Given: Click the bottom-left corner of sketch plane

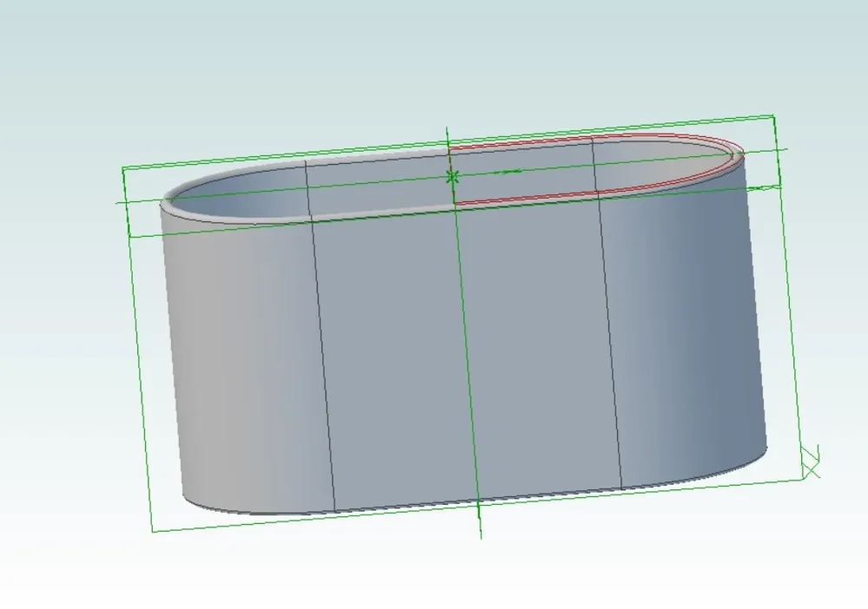Looking at the screenshot, I should pyautogui.click(x=152, y=532).
